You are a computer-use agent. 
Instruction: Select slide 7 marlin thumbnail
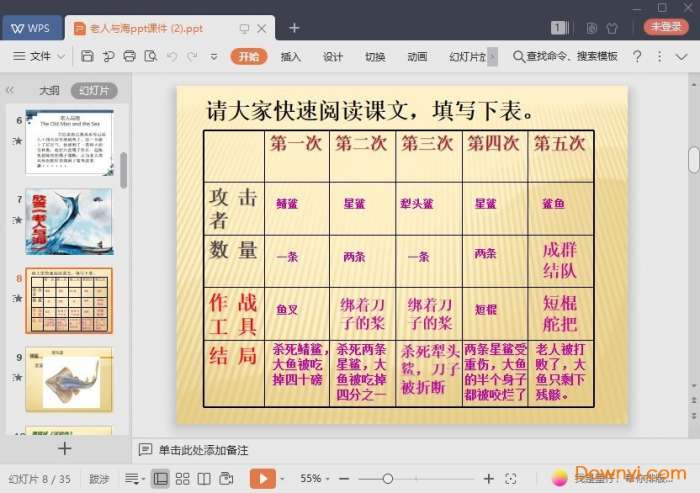tap(69, 221)
